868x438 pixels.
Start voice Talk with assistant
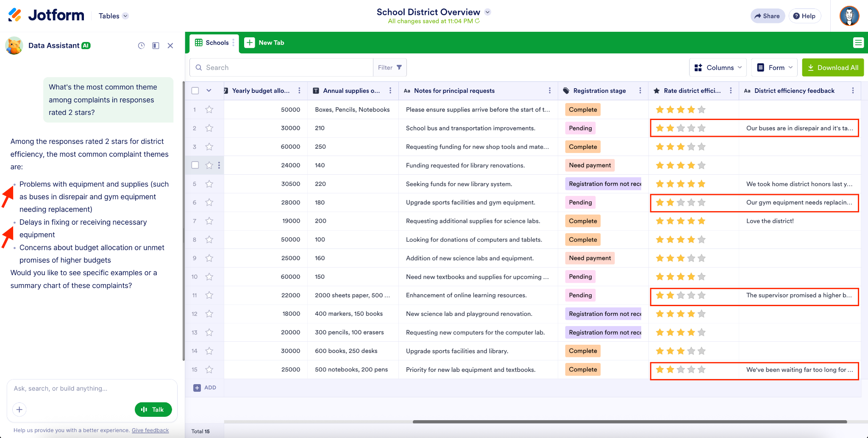(x=153, y=410)
